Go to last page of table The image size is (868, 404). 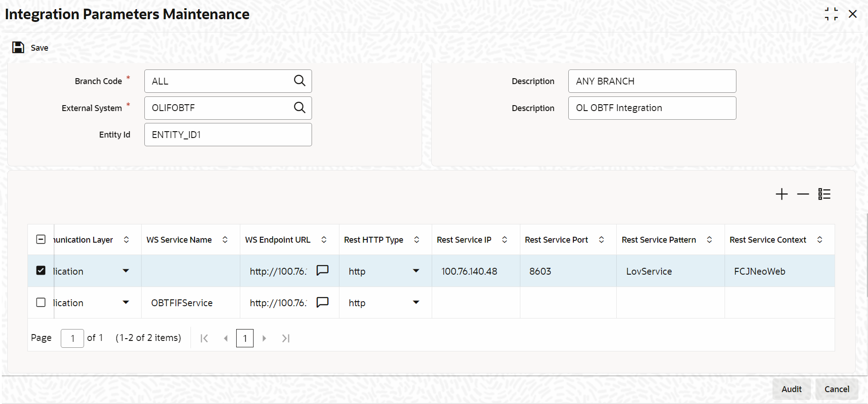286,338
